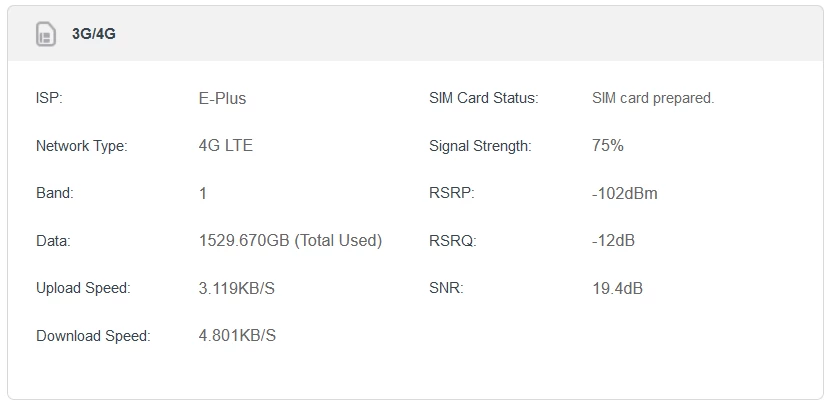The height and width of the screenshot is (402, 832).
Task: Select the 4.801KB/S download speed value
Action: tap(237, 336)
